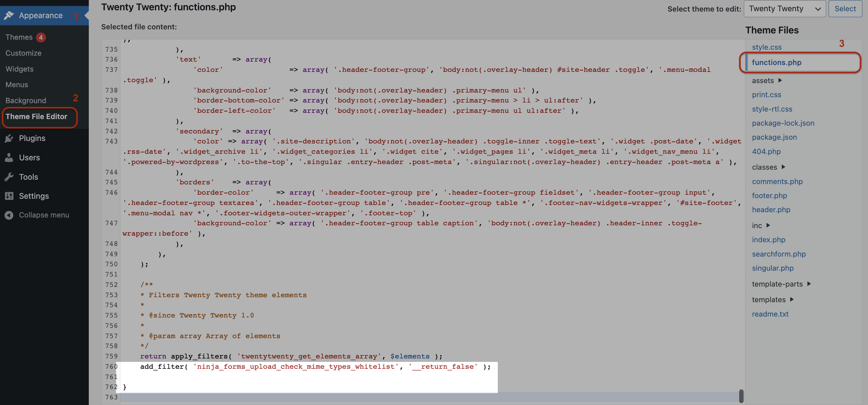Image resolution: width=868 pixels, height=405 pixels.
Task: Click the Plugins plug icon
Action: point(9,138)
